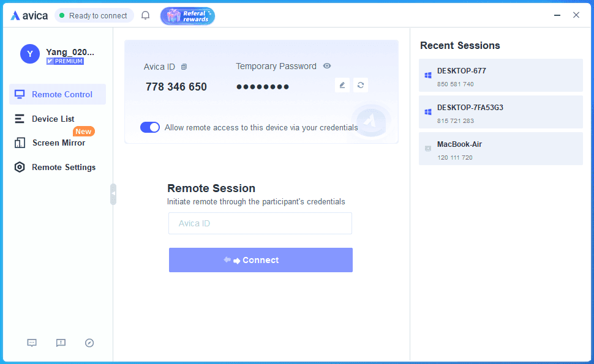Image resolution: width=594 pixels, height=364 pixels.
Task: Edit the temporary password with pencil icon
Action: click(342, 85)
